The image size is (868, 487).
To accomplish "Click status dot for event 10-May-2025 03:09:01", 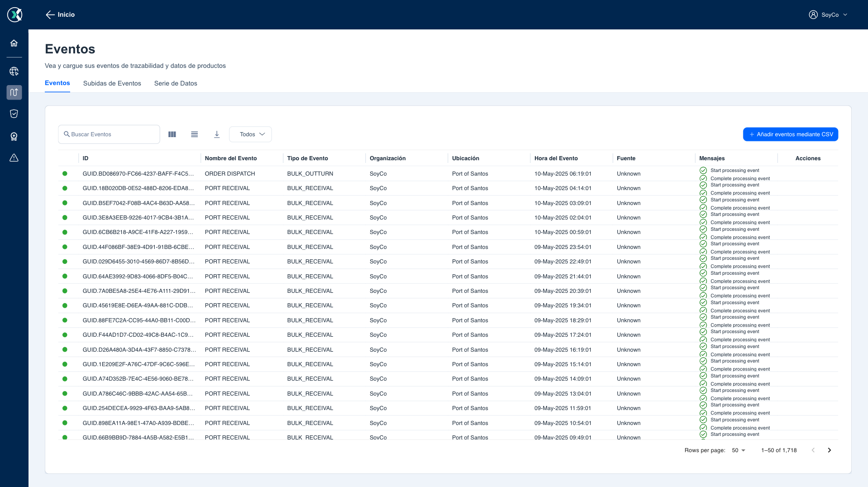I will [65, 203].
